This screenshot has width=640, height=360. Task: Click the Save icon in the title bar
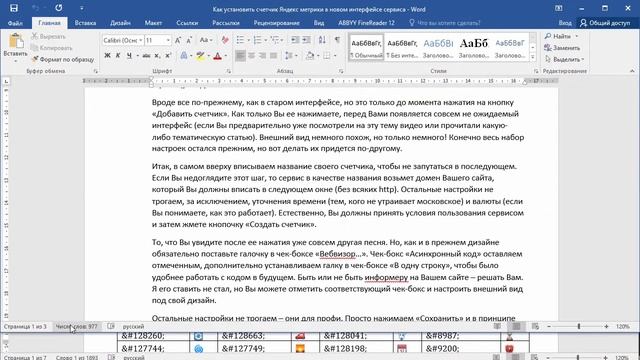(x=13, y=8)
